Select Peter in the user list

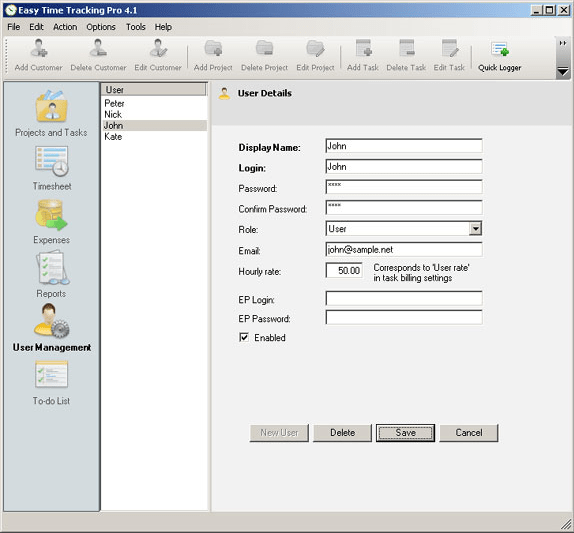coord(154,103)
